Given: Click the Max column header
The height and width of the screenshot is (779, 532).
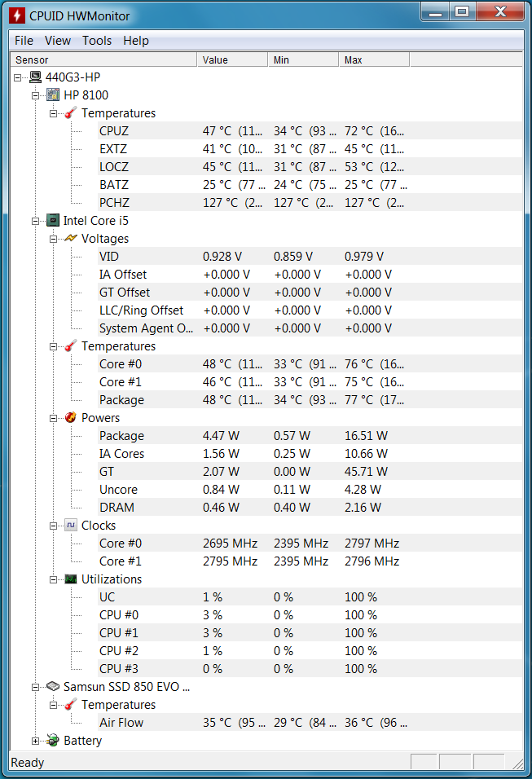Looking at the screenshot, I should [374, 59].
